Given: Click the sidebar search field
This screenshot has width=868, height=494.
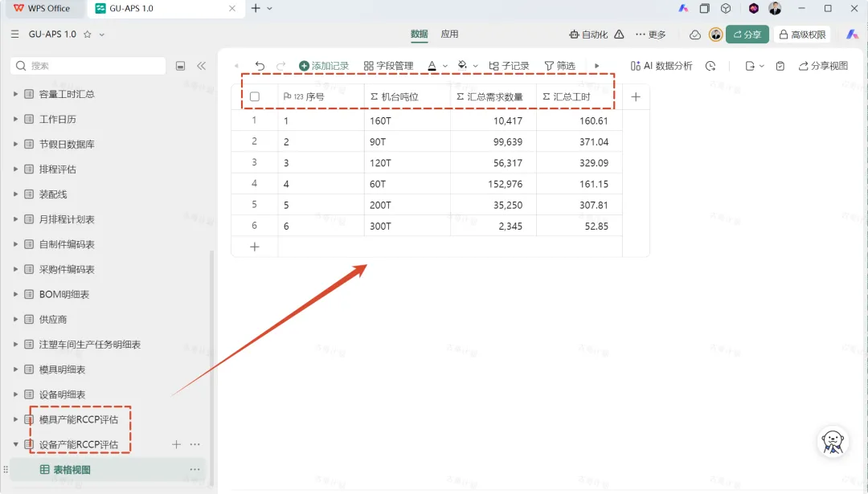Looking at the screenshot, I should click(88, 66).
